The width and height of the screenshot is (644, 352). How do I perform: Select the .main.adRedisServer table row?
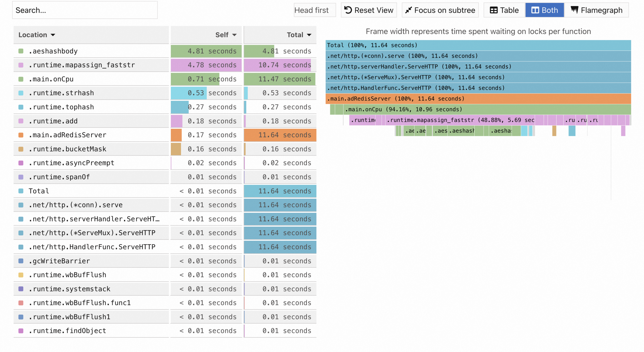165,135
